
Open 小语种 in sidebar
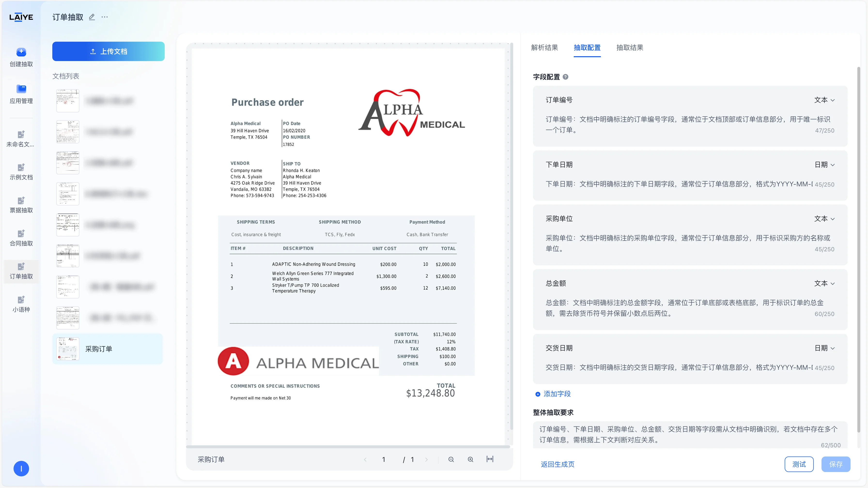[x=21, y=304]
